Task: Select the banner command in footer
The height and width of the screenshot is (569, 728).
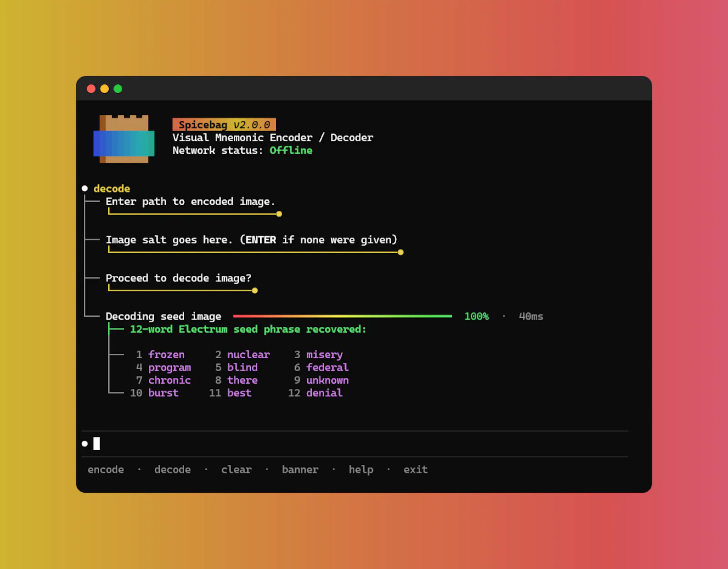Action: pyautogui.click(x=300, y=470)
